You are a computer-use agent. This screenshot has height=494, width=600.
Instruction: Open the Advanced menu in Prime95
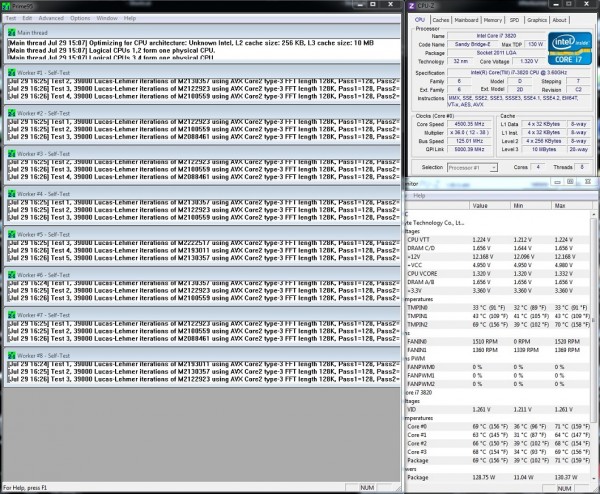click(51, 18)
